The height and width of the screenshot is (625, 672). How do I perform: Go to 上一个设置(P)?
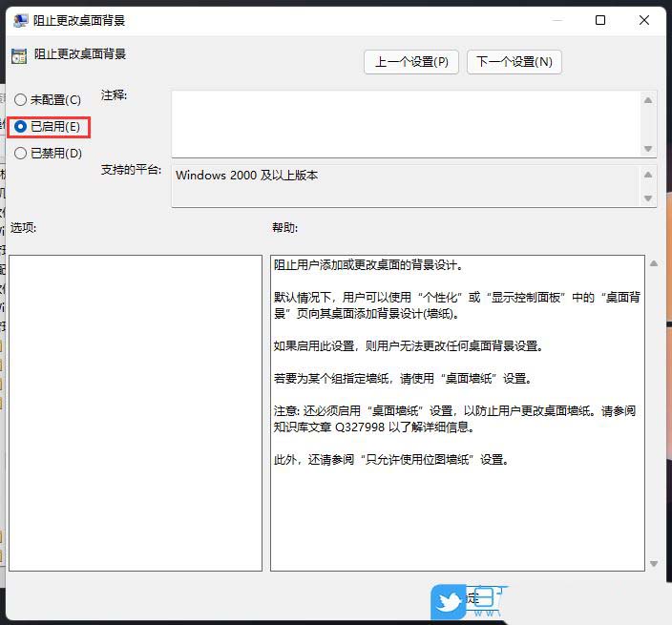411,62
